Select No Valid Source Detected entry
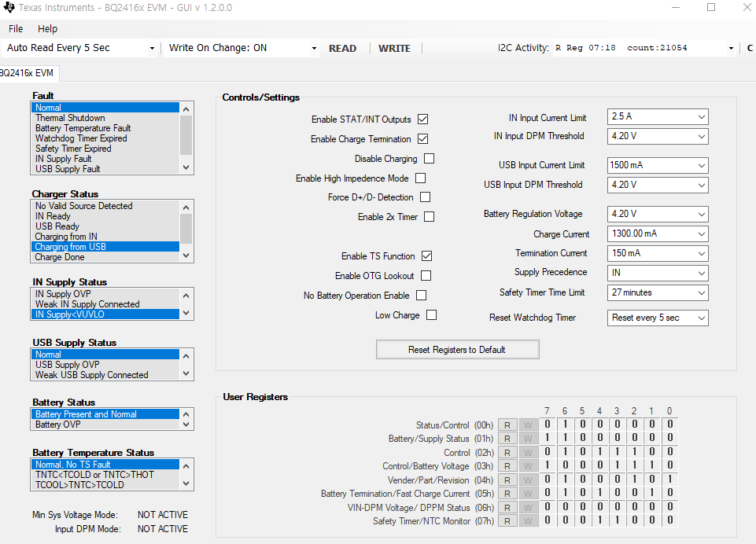 pos(105,206)
